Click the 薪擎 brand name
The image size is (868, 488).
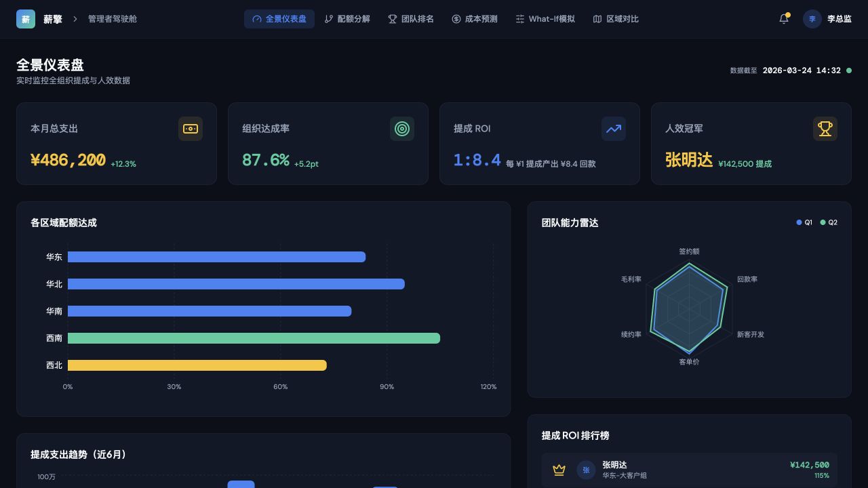(x=53, y=19)
